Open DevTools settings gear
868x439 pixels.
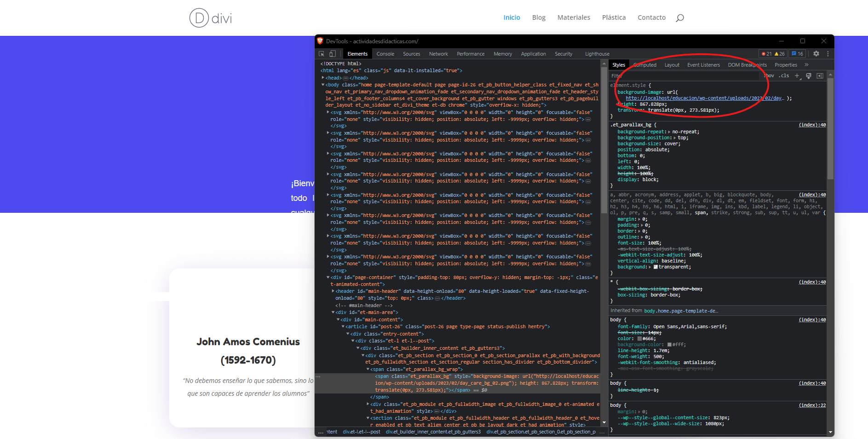pyautogui.click(x=816, y=54)
